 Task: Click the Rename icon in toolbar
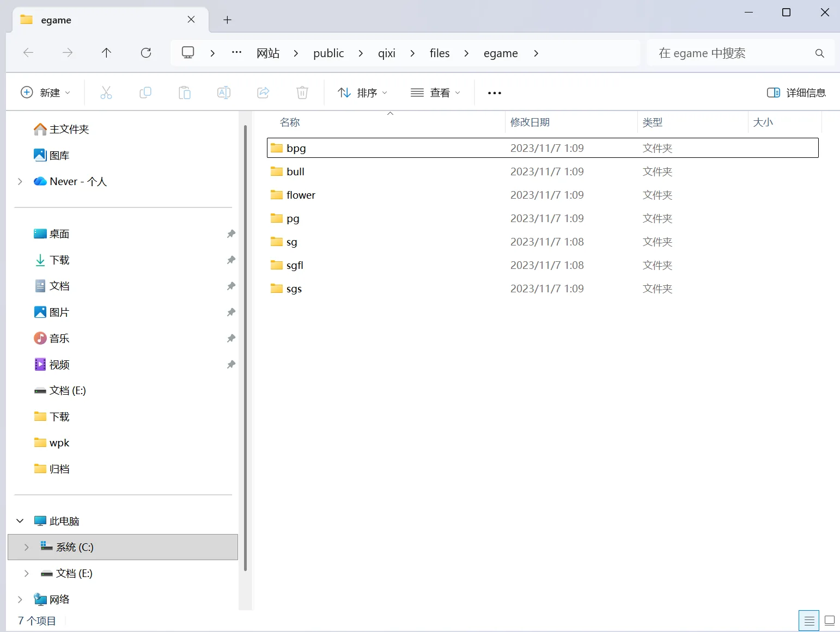coord(224,93)
